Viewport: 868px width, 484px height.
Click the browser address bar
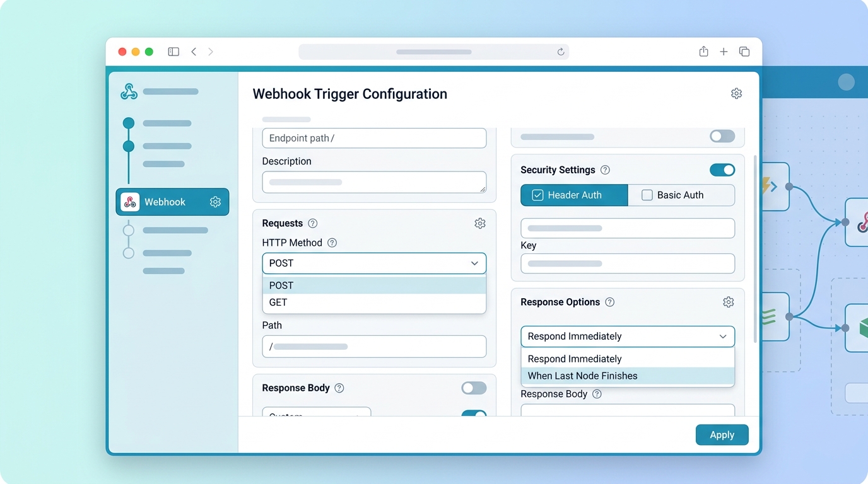[x=434, y=52]
